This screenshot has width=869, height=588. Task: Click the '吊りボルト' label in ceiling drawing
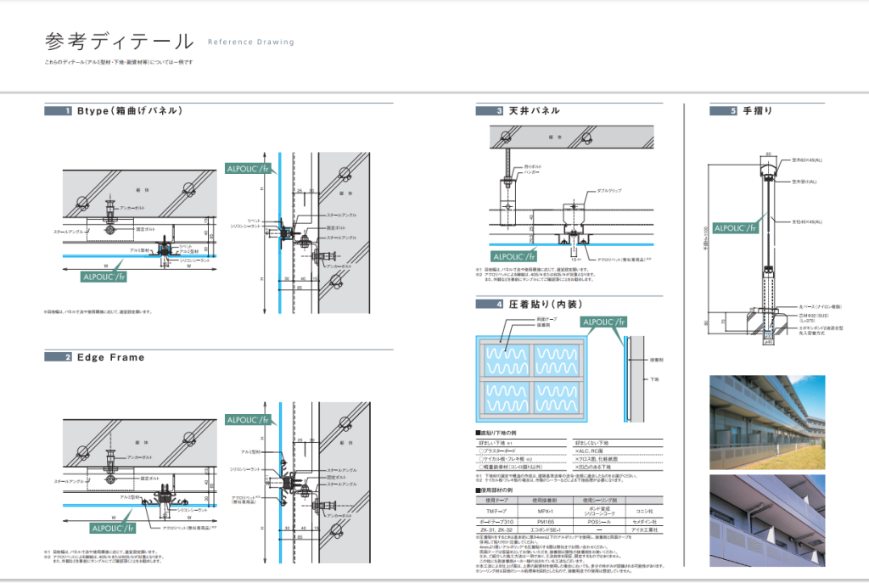click(x=533, y=166)
